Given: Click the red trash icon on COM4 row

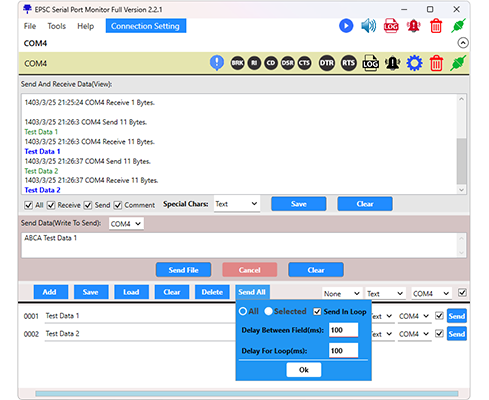Looking at the screenshot, I should (436, 63).
